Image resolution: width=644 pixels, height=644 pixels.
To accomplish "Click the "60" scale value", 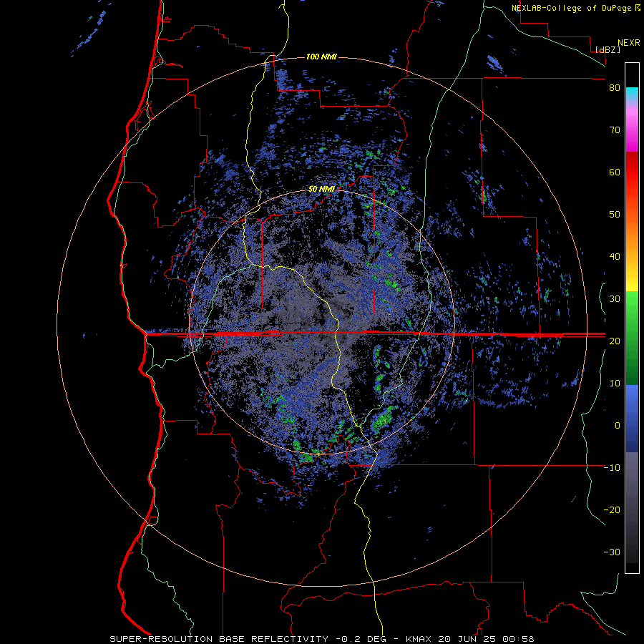I will (x=615, y=172).
